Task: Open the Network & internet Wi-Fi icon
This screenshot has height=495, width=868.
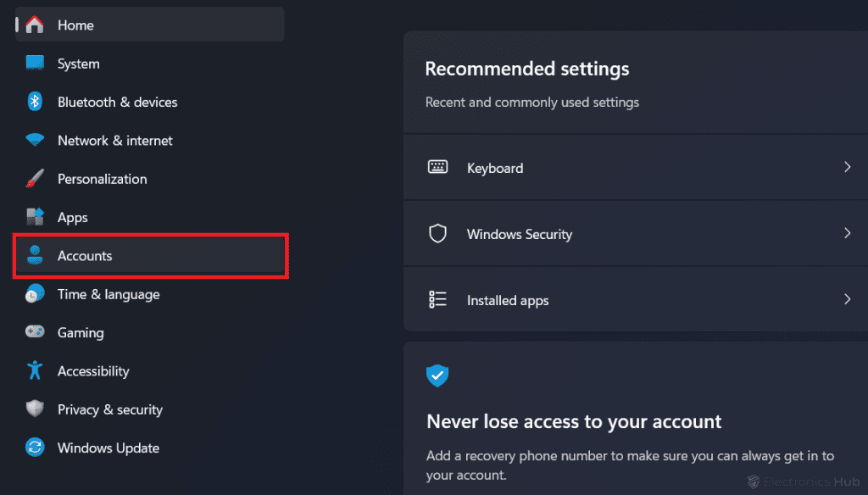Action: pyautogui.click(x=35, y=141)
